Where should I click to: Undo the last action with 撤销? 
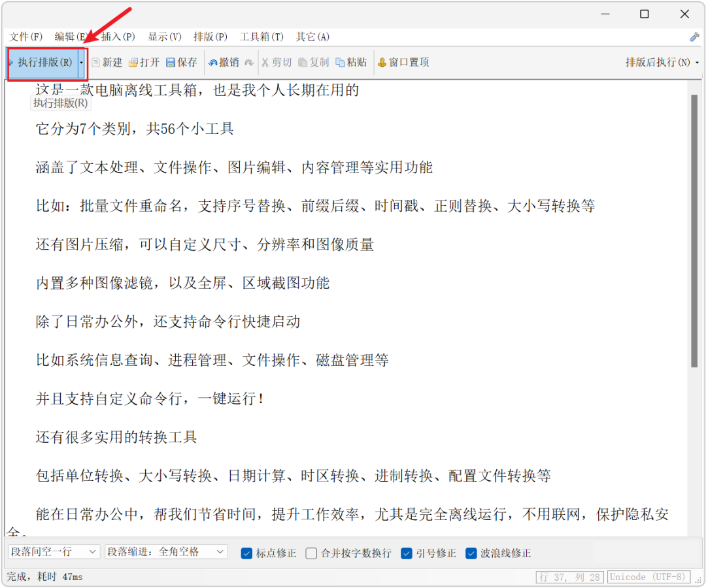pos(224,63)
